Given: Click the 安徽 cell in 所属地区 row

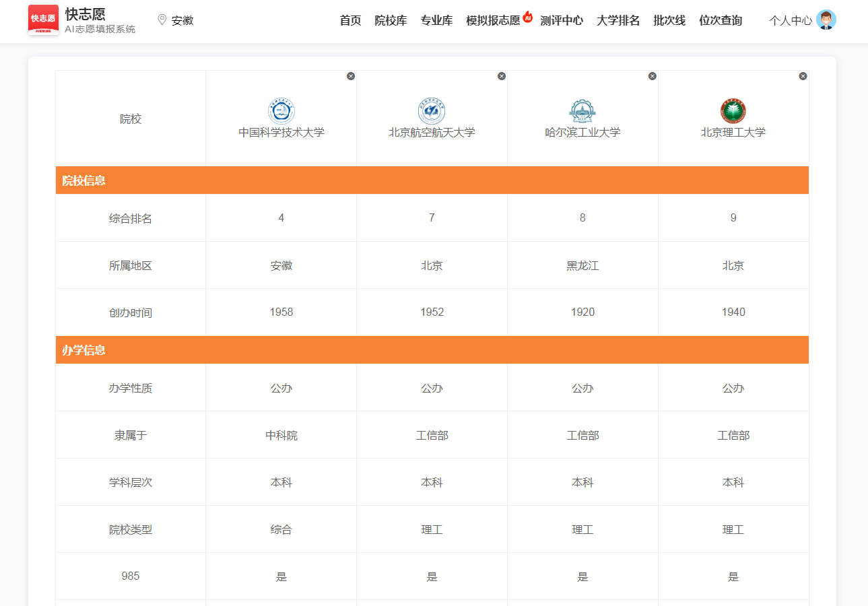Looking at the screenshot, I should [281, 265].
